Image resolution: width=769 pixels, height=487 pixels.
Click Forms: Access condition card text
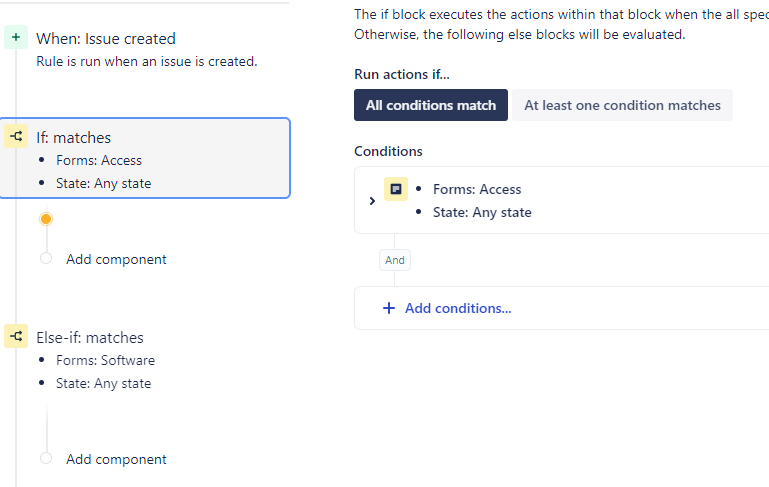477,189
